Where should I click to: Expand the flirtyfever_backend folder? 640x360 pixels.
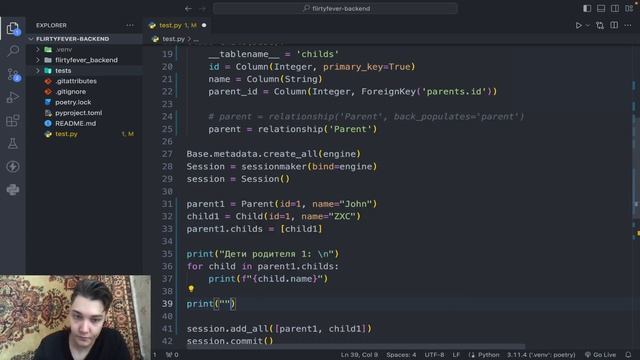pyautogui.click(x=84, y=60)
